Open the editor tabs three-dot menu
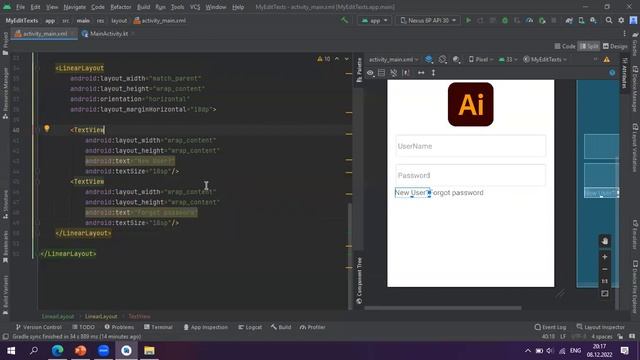This screenshot has height=360, width=640. pos(624,33)
